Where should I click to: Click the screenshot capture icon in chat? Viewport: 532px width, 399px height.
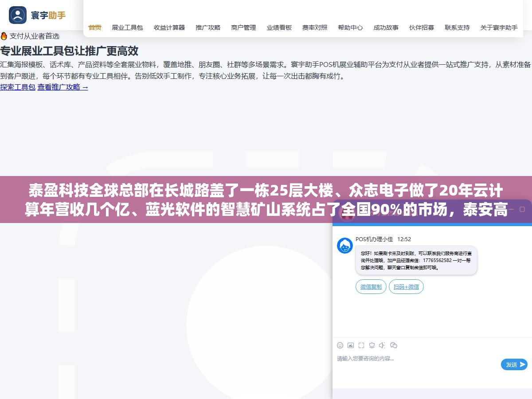tap(361, 345)
